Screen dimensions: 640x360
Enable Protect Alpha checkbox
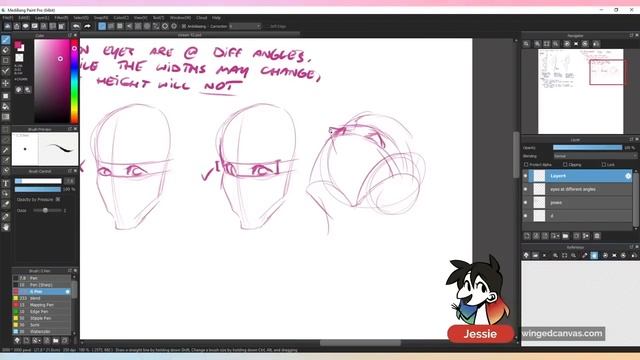(x=526, y=164)
